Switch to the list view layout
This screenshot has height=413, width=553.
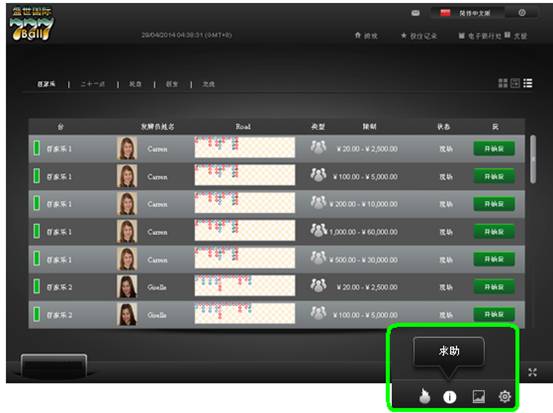528,83
